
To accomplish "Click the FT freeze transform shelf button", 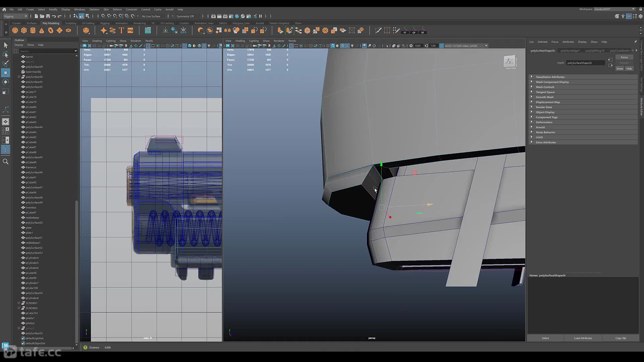I will [x=405, y=31].
